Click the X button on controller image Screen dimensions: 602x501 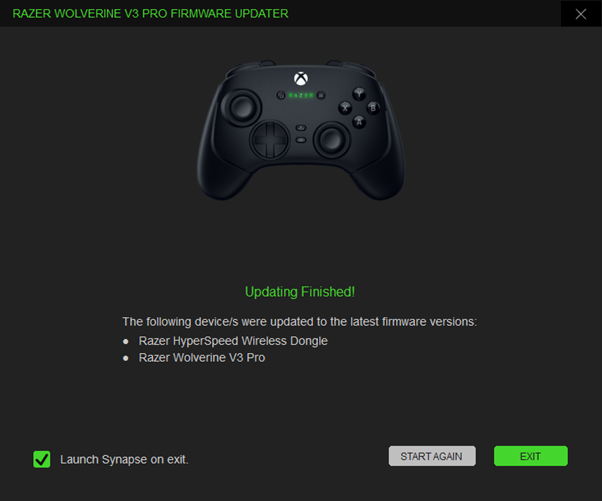pos(345,108)
